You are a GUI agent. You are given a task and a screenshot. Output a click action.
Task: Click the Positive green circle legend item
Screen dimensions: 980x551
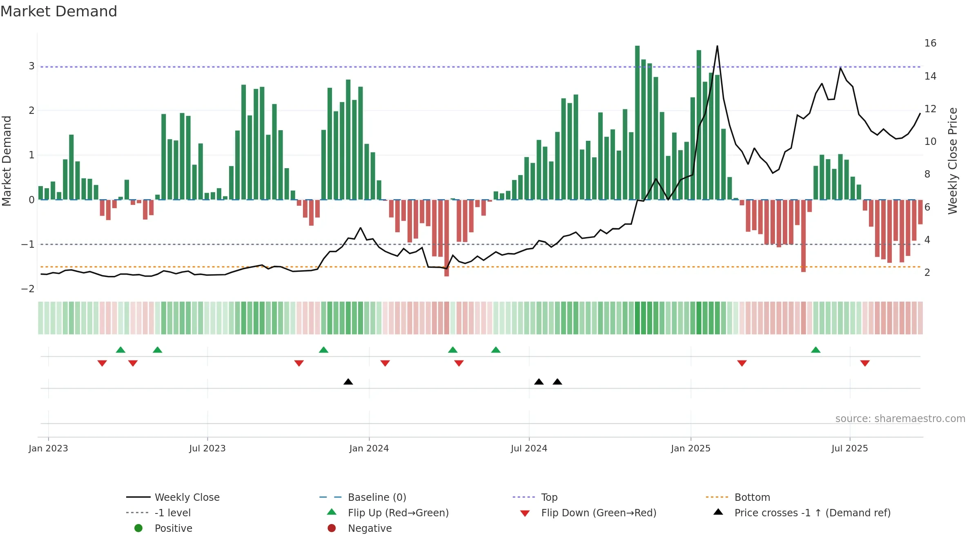tap(163, 528)
